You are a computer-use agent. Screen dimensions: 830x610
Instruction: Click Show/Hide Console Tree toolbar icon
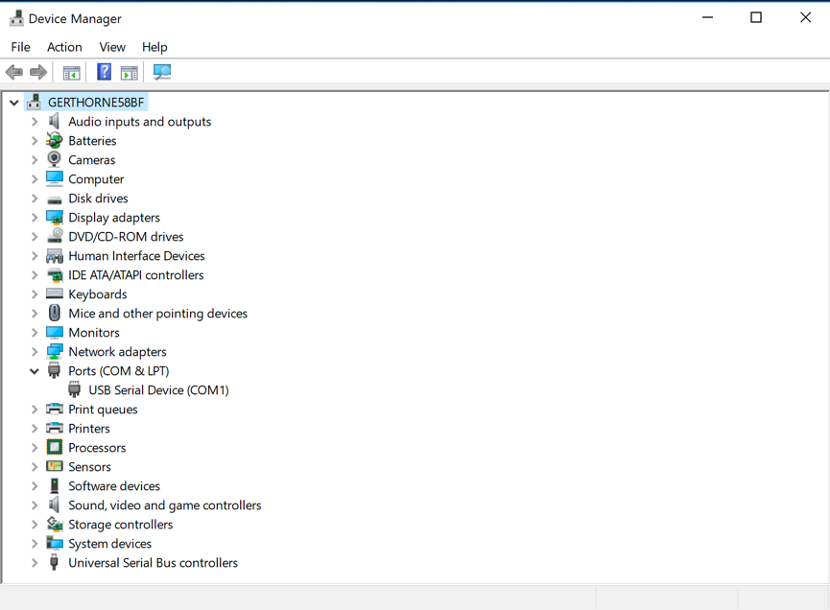[x=71, y=73]
